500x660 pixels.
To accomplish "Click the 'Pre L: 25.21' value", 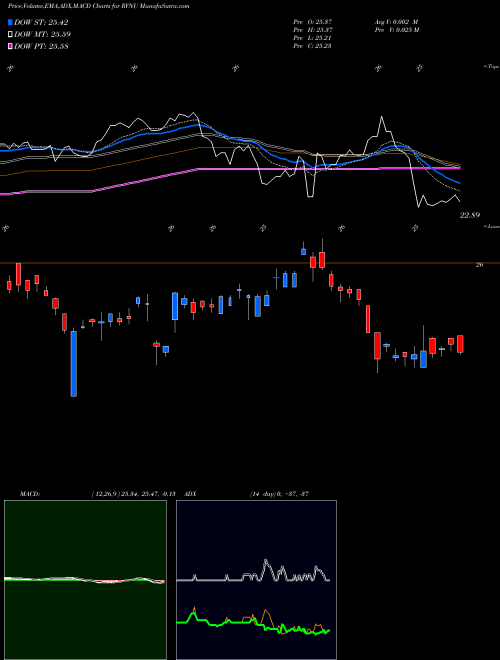I will click(x=312, y=38).
